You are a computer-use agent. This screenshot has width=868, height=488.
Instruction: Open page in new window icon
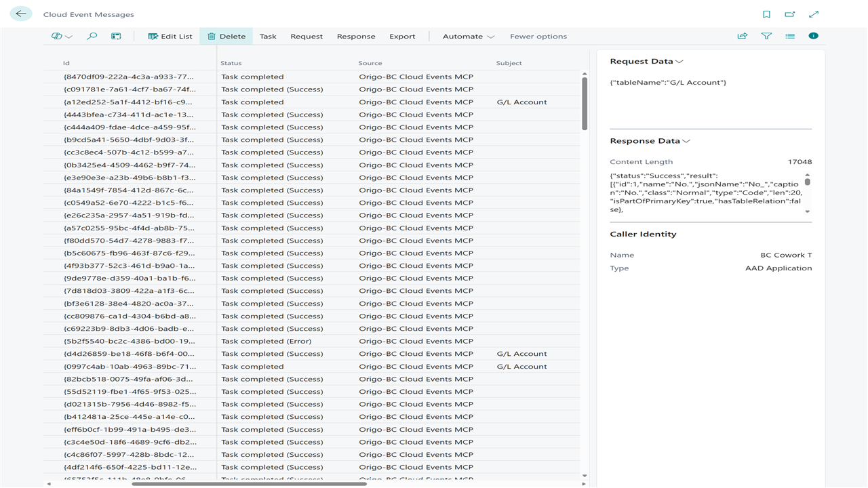pos(790,14)
